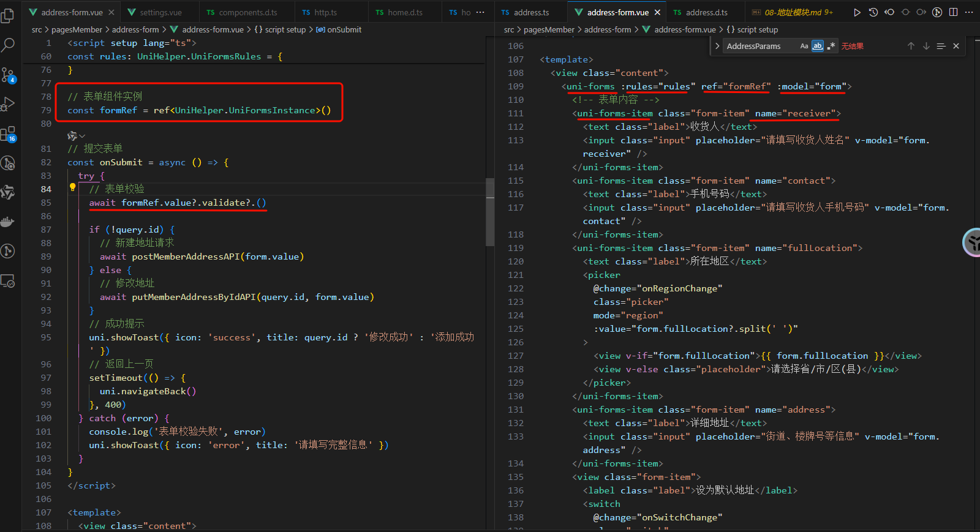Go to next match in find widget
Screen dimensions: 980x532
[926, 46]
